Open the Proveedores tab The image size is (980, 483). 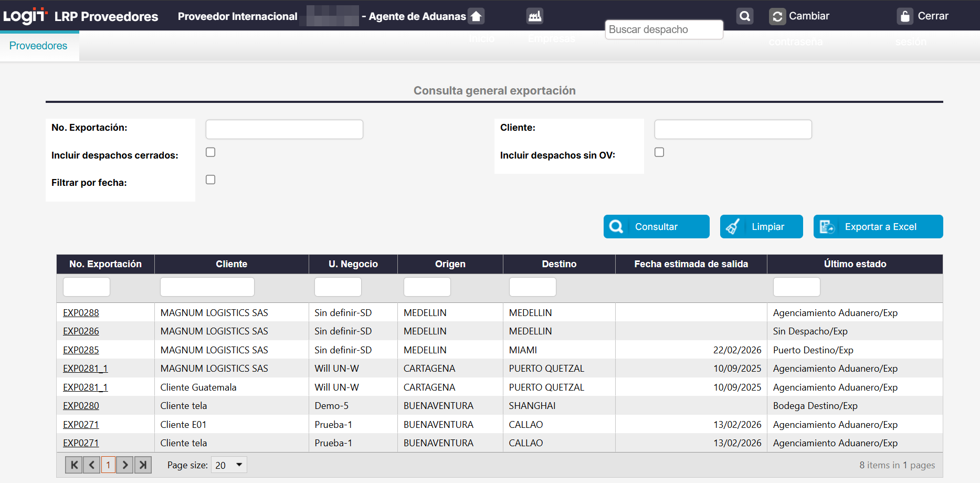click(x=38, y=46)
